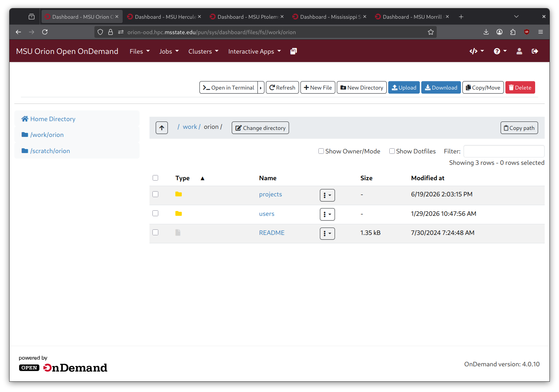Click the browser address bar URL
Image resolution: width=559 pixels, height=392 pixels.
point(212,32)
